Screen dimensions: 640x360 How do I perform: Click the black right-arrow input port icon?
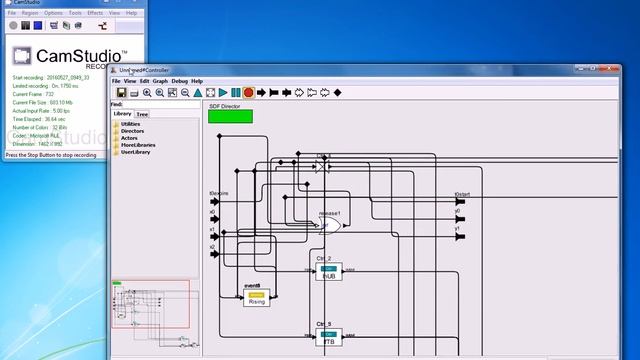261,93
